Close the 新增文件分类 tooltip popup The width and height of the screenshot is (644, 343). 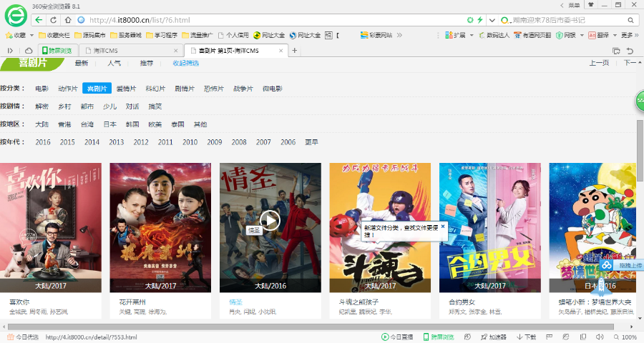pos(443,226)
